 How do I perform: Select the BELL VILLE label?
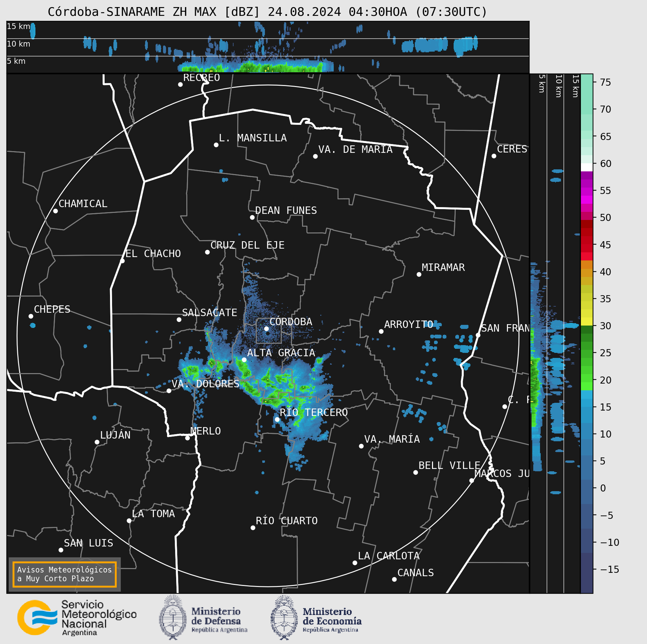click(450, 466)
